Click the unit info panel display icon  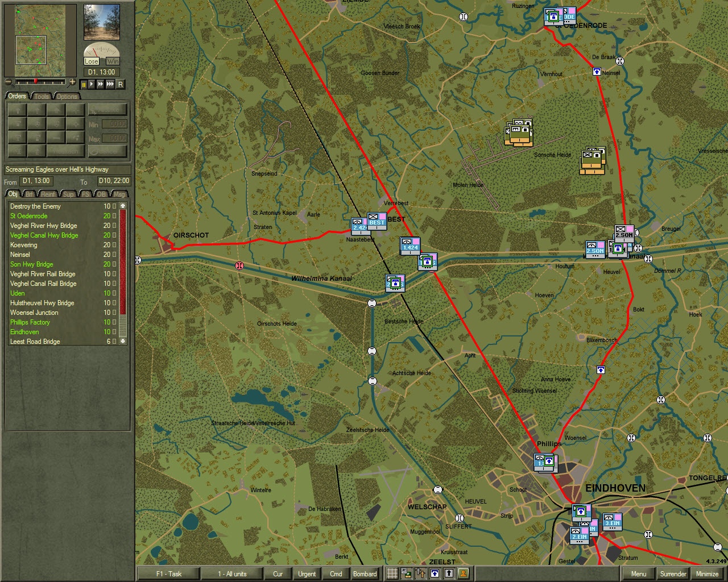click(406, 573)
